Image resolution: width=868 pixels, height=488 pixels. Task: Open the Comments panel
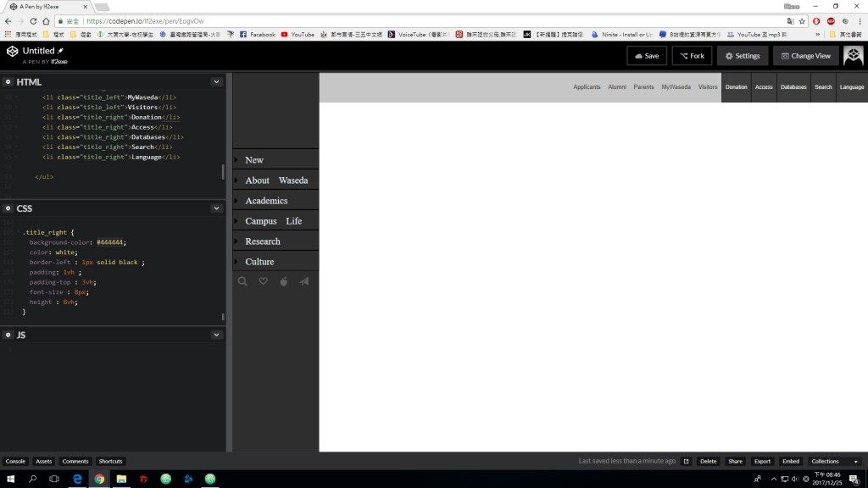75,461
